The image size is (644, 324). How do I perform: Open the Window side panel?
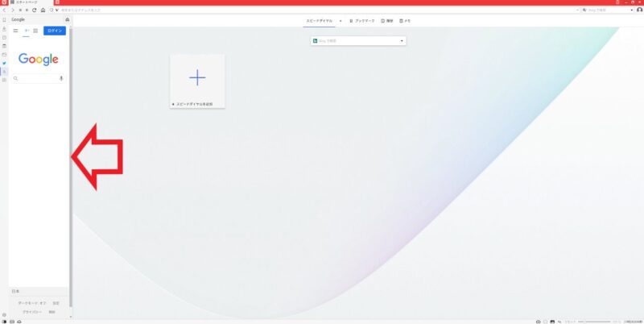pos(4,54)
